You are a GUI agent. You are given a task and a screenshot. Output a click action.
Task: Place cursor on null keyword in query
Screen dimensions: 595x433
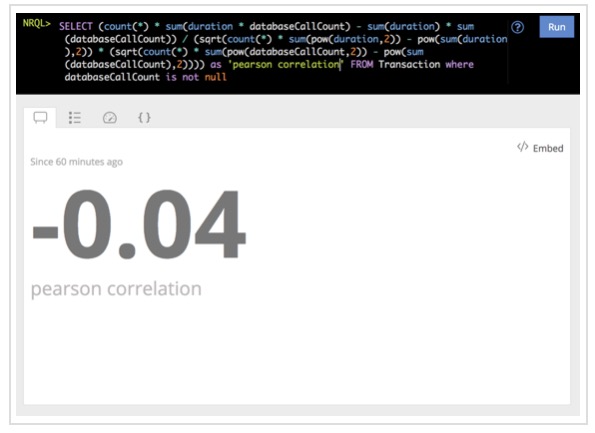point(216,77)
